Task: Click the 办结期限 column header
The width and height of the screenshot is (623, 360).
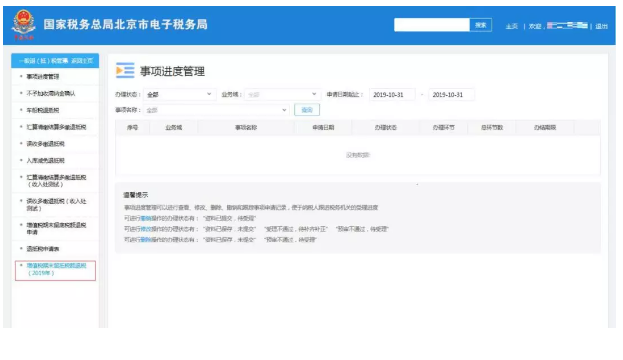Action: pos(545,128)
